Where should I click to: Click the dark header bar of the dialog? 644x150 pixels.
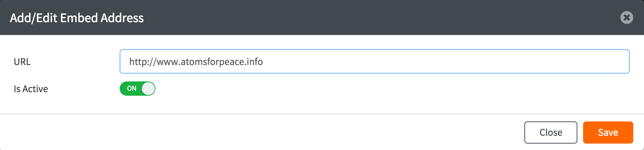click(358, 17)
